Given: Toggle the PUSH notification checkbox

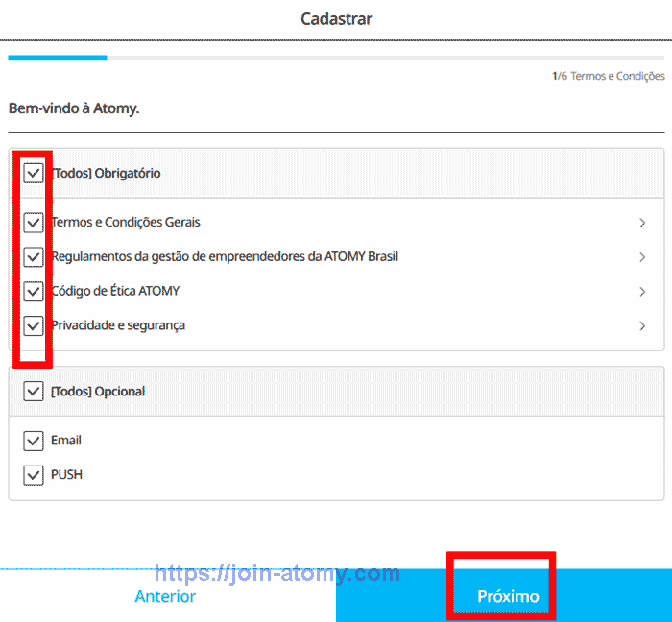Looking at the screenshot, I should [x=34, y=475].
